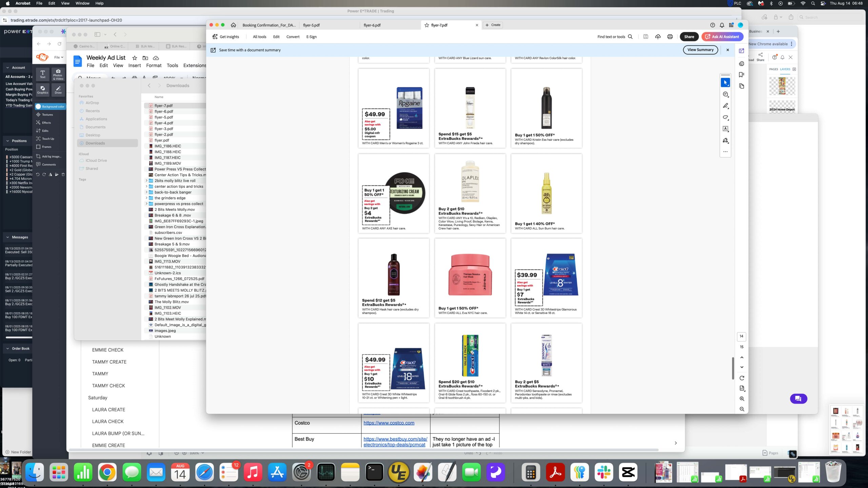
Task: Open Acrobat notifications bell
Action: 722,25
